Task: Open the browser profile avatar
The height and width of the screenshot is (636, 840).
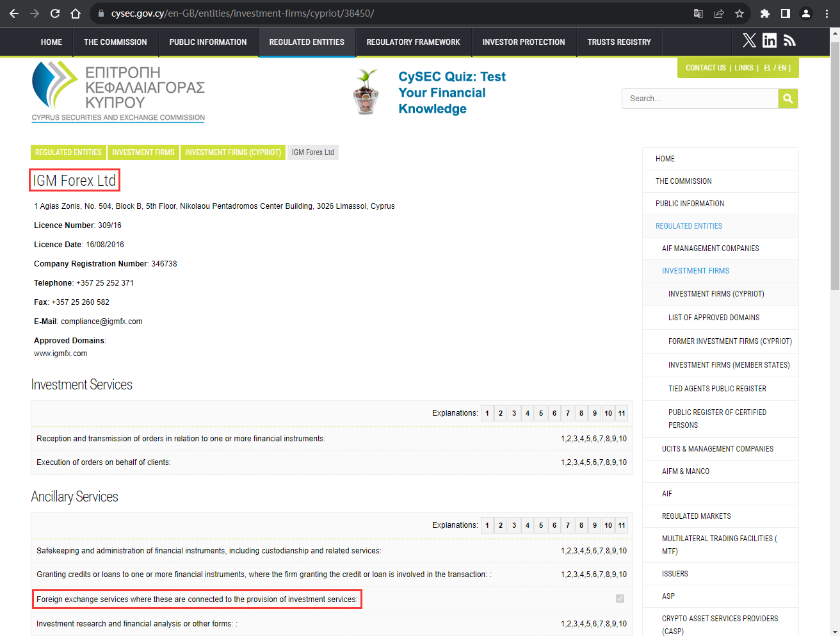Action: (806, 13)
